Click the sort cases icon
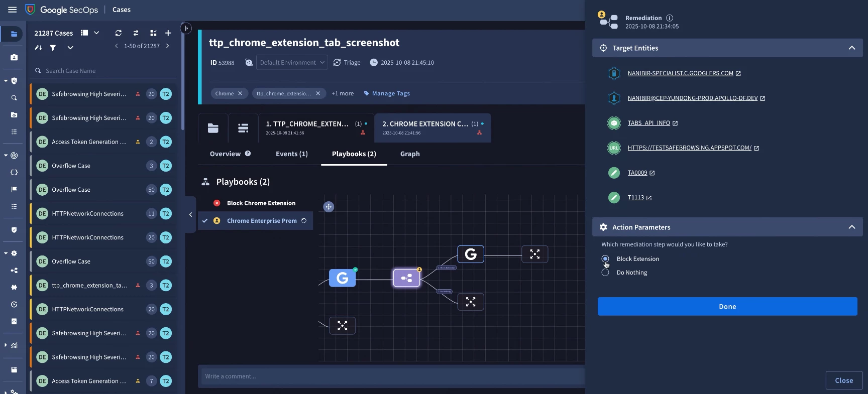Viewport: 868px width, 394px height. (x=38, y=48)
